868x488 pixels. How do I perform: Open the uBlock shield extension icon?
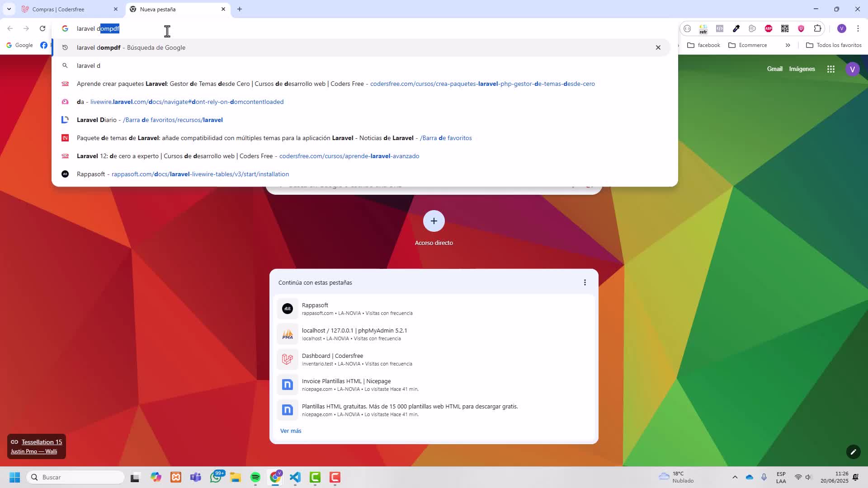tap(801, 28)
